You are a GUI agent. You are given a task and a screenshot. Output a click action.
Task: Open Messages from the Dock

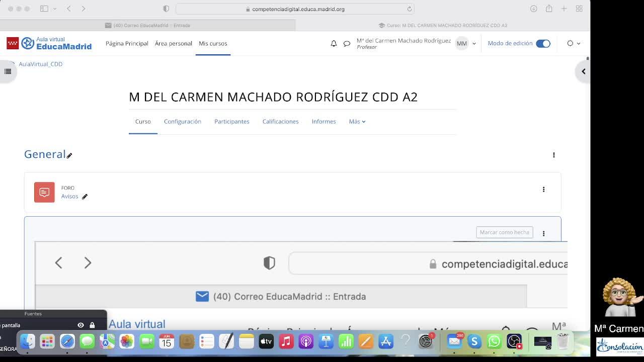click(87, 342)
